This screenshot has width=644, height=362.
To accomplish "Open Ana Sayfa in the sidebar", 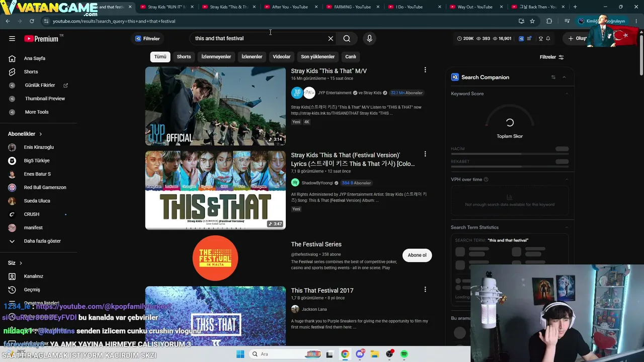I will [34, 58].
